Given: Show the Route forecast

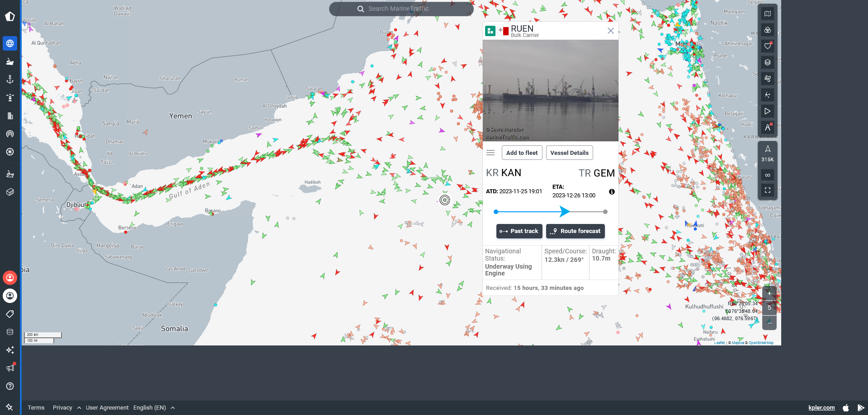Looking at the screenshot, I should click(575, 231).
